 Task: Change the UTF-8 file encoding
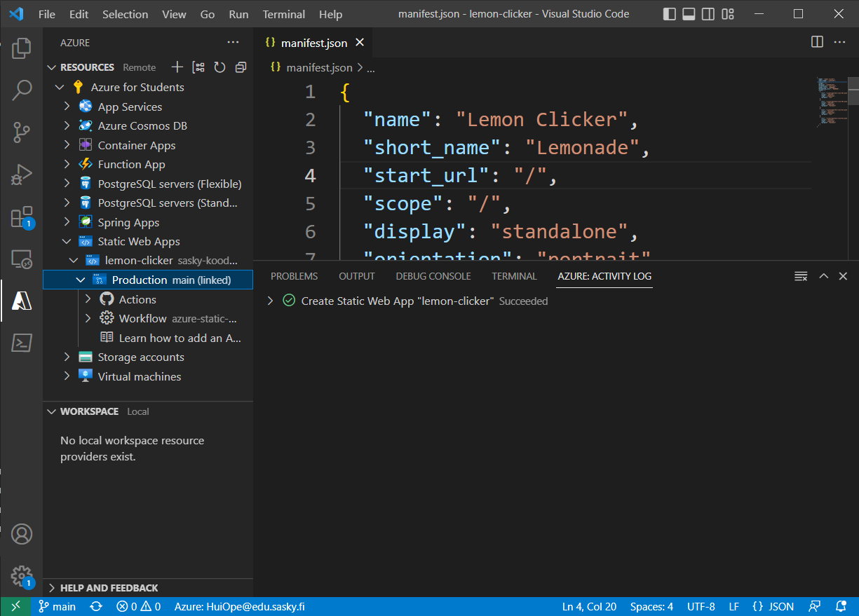pos(701,607)
